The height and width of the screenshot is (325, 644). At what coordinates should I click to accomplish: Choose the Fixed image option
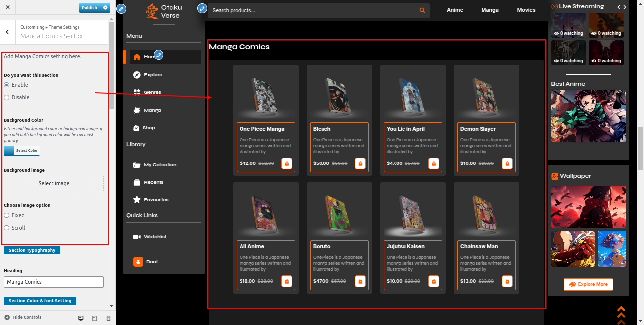click(7, 216)
